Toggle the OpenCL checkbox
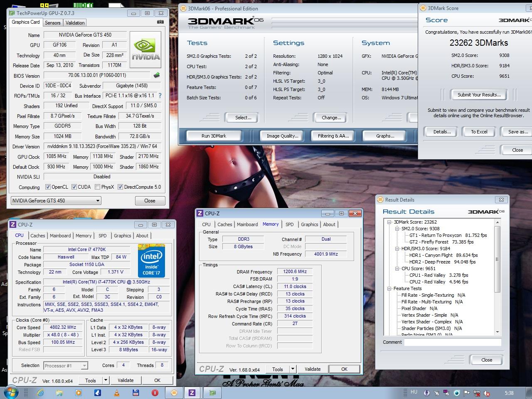Viewport: 532px width, 399px height. coord(48,187)
